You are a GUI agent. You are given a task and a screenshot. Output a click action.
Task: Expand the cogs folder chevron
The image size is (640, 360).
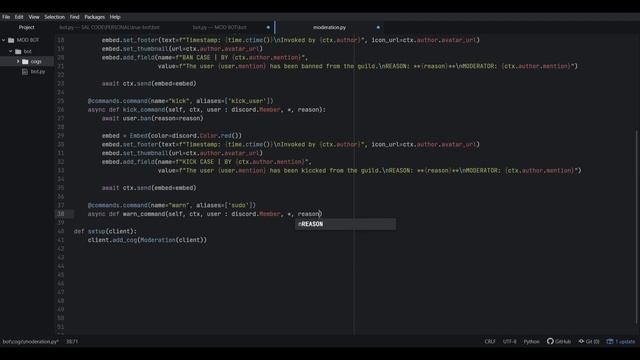18,61
